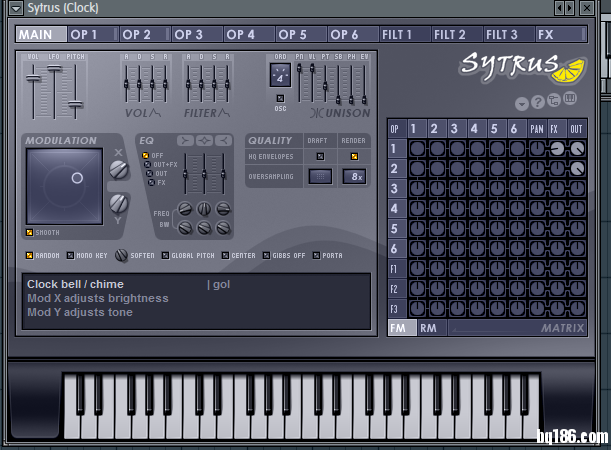The image size is (611, 450).
Task: Click the Modulation Y knob
Action: [x=119, y=206]
